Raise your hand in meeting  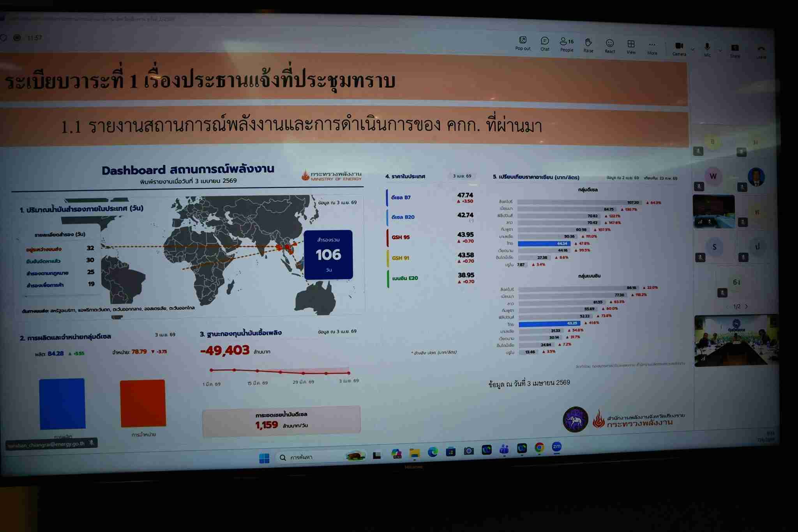point(588,46)
